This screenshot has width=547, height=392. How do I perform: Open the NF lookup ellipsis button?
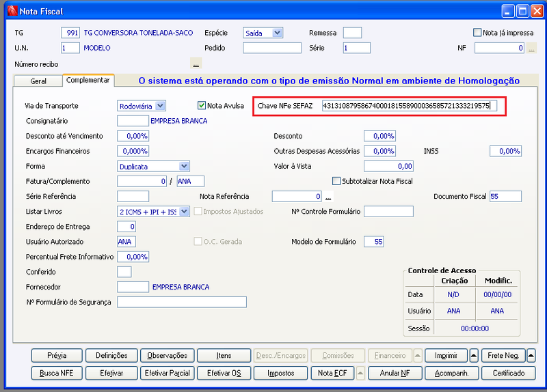pyautogui.click(x=531, y=48)
